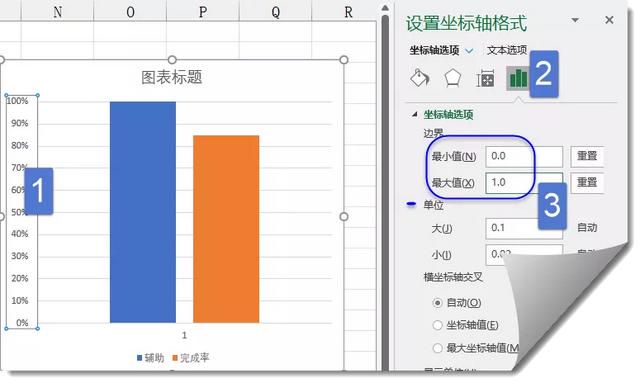640x383 pixels.
Task: Select the orange 完成率 bar
Action: 226,229
